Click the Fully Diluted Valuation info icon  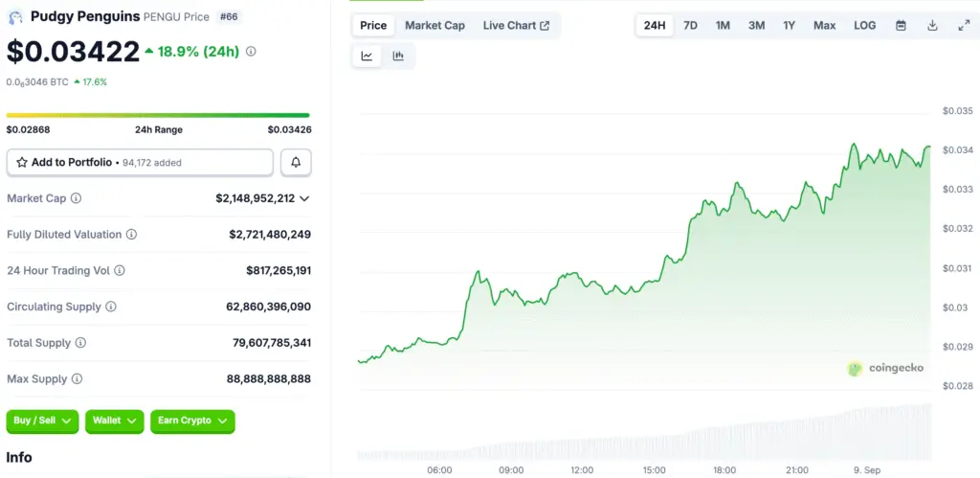pyautogui.click(x=131, y=235)
